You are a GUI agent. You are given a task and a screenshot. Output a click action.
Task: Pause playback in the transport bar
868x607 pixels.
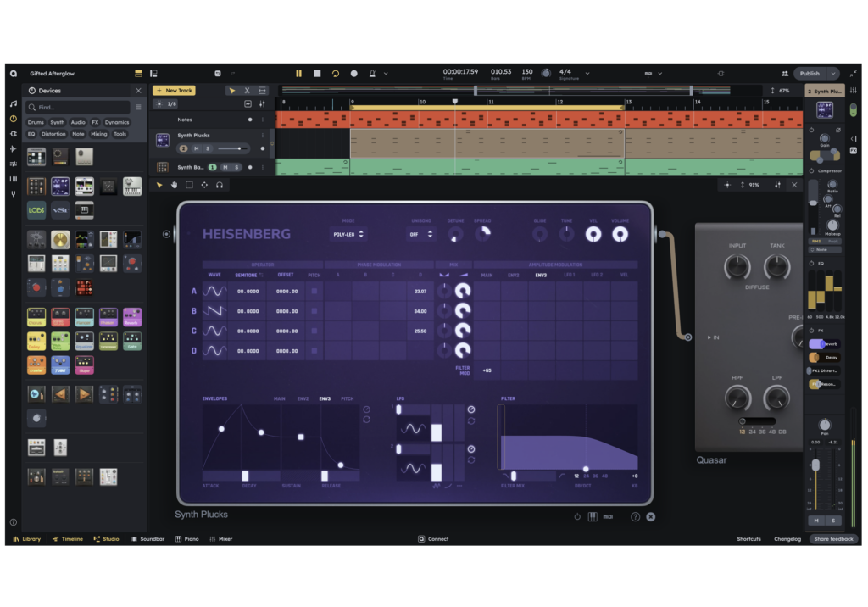[298, 73]
